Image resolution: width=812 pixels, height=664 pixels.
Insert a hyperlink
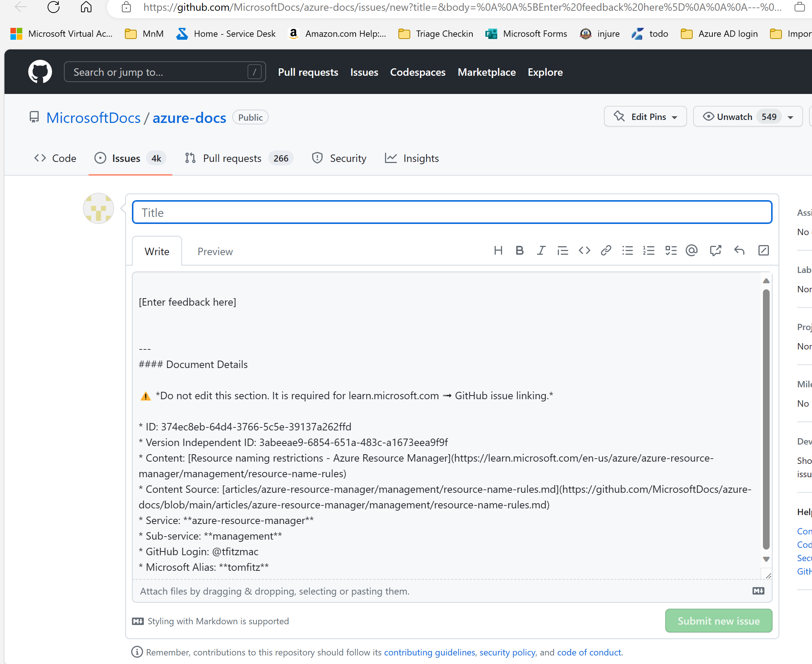click(606, 251)
